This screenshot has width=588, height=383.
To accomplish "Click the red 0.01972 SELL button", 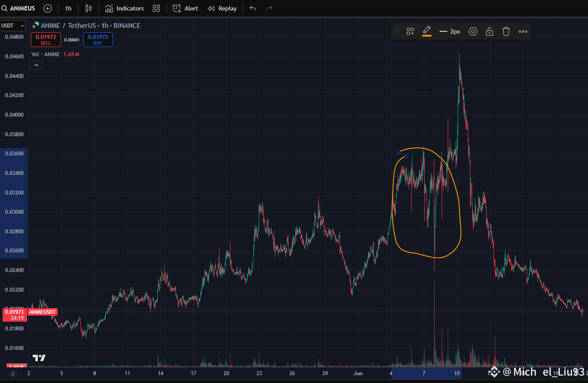I will (x=46, y=40).
